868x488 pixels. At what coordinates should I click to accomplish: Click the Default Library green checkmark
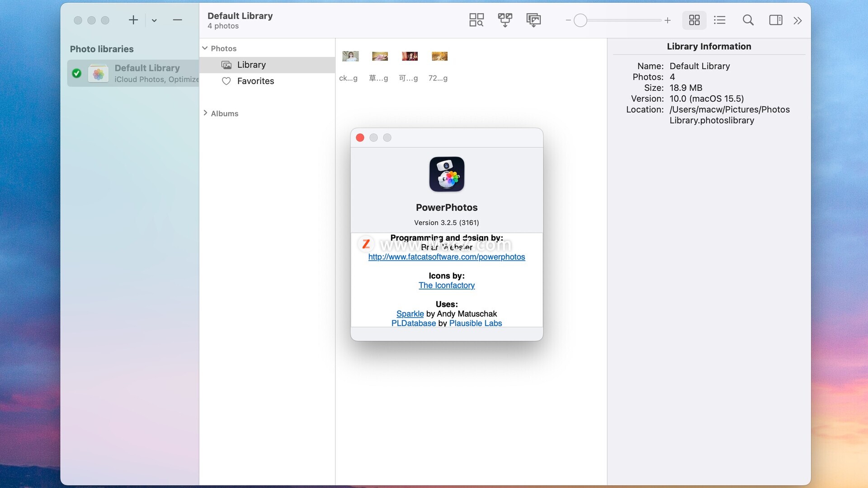[x=77, y=73]
